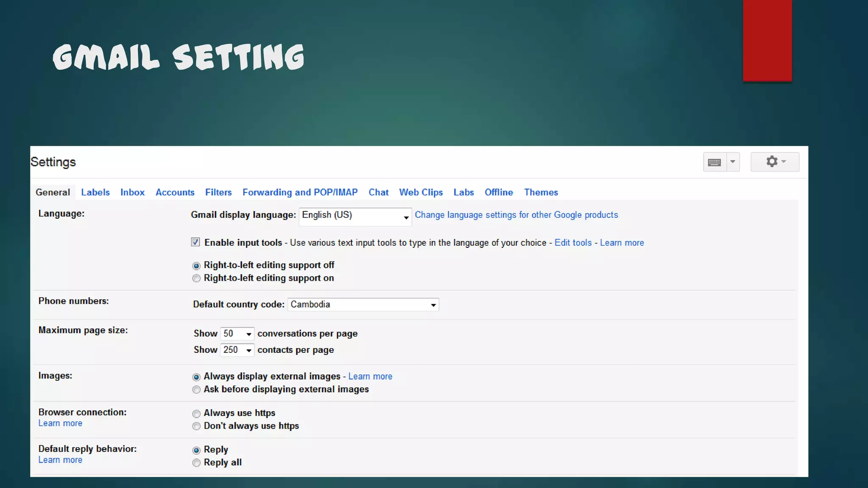Select Reply as default behavior
Screen dimensions: 868x488
click(196, 450)
